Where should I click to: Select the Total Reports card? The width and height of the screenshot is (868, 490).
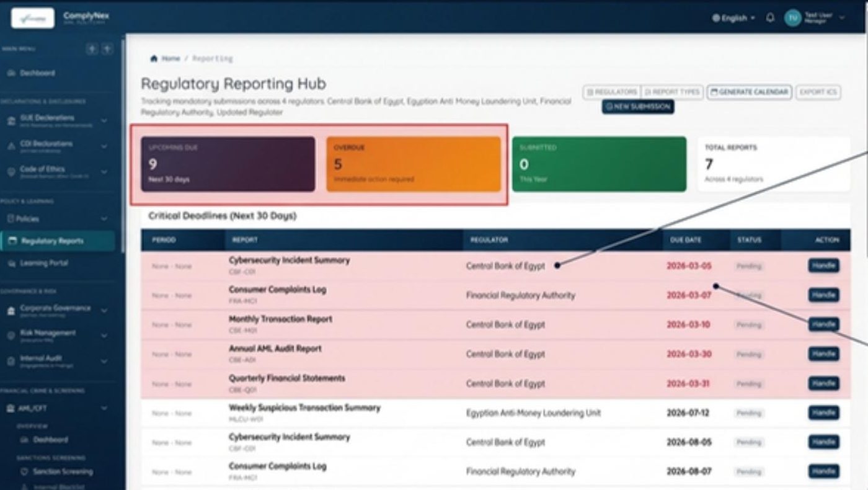[x=773, y=164]
